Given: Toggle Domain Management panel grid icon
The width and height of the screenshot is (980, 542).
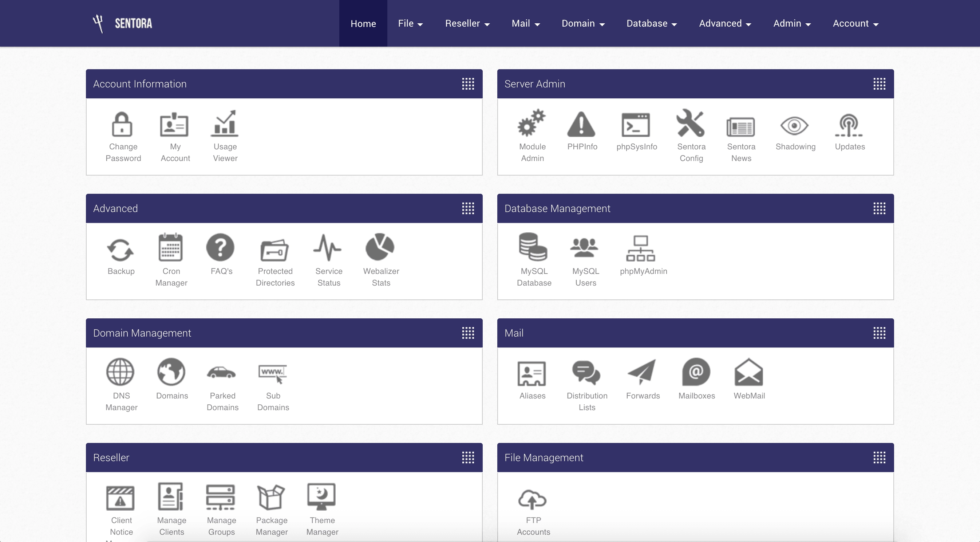Looking at the screenshot, I should pos(468,333).
